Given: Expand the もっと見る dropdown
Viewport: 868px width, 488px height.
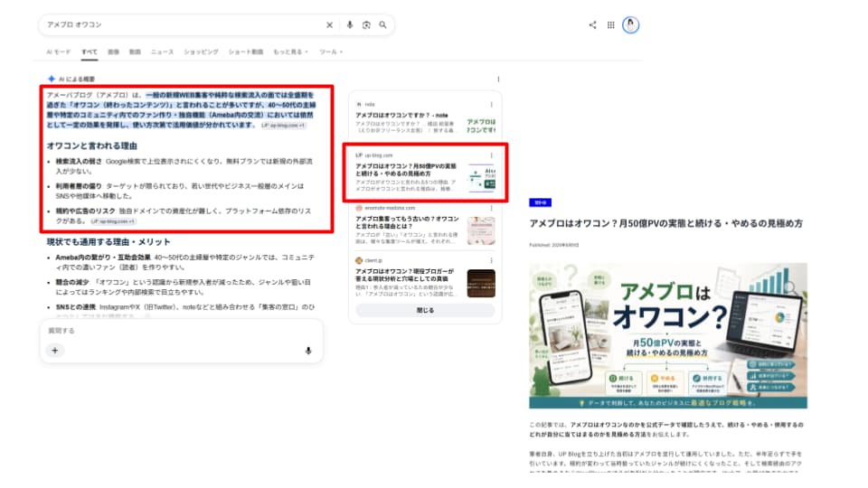Looking at the screenshot, I should [x=290, y=52].
